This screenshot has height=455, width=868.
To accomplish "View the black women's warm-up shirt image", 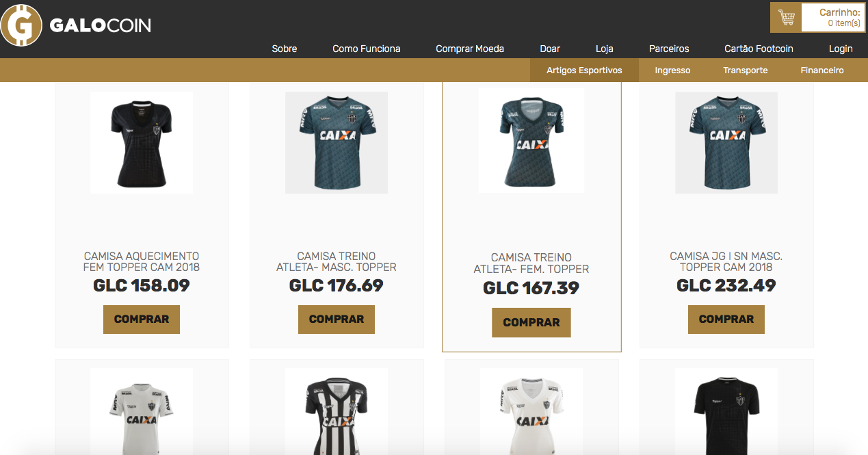I will [x=142, y=142].
